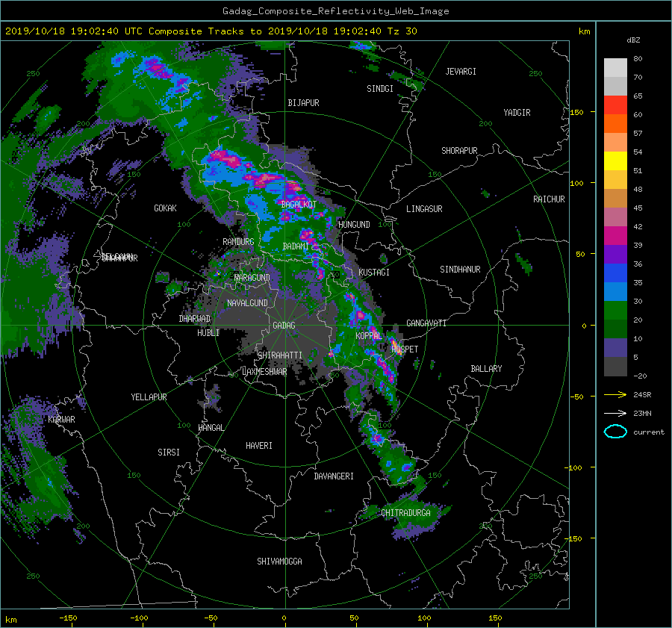Click the DHARWAD city label
The image size is (672, 628).
(x=195, y=319)
